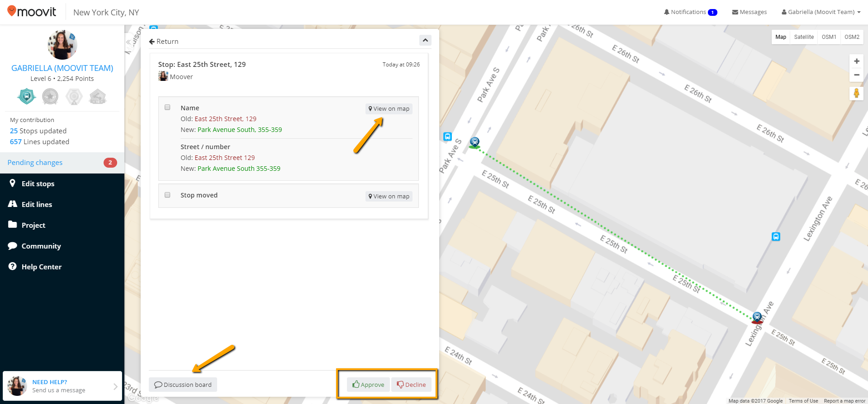This screenshot has height=404, width=868.
Task: Open Pending changes list
Action: [x=62, y=163]
